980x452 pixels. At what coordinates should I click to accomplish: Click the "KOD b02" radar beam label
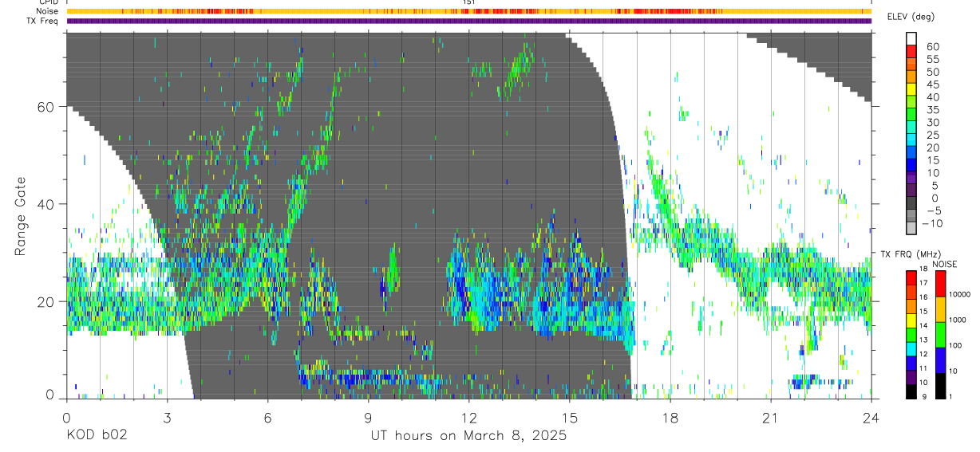coord(96,436)
